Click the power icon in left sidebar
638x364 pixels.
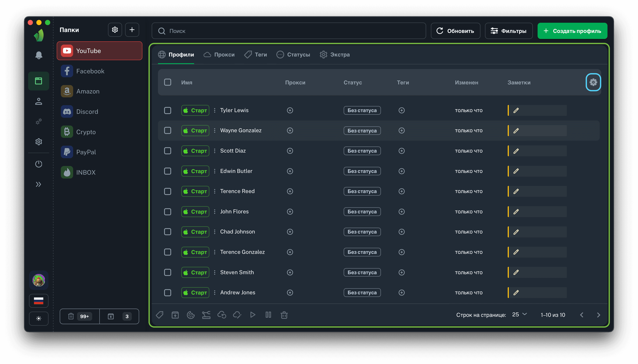(39, 164)
